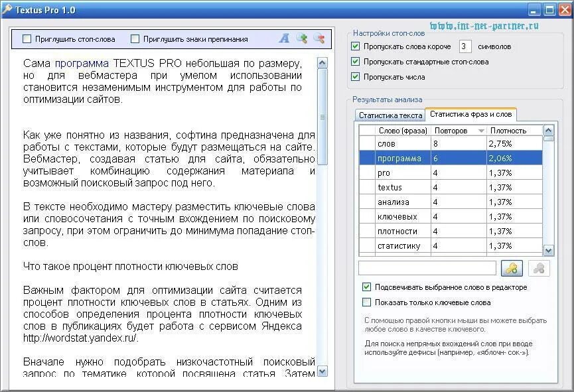Disable 'Подсвечивать выбранное слово в редакторе'

(366, 287)
